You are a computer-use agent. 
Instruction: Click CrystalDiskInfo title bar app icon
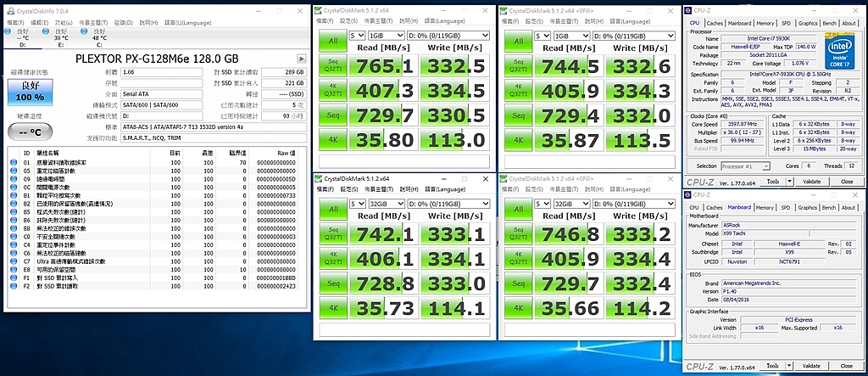coord(9,10)
